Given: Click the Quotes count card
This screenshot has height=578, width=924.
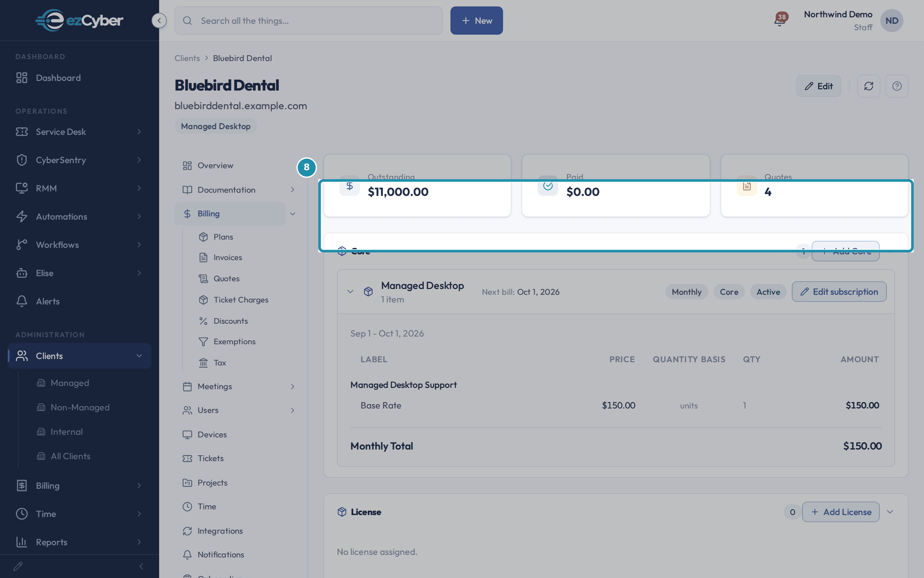Looking at the screenshot, I should click(814, 186).
